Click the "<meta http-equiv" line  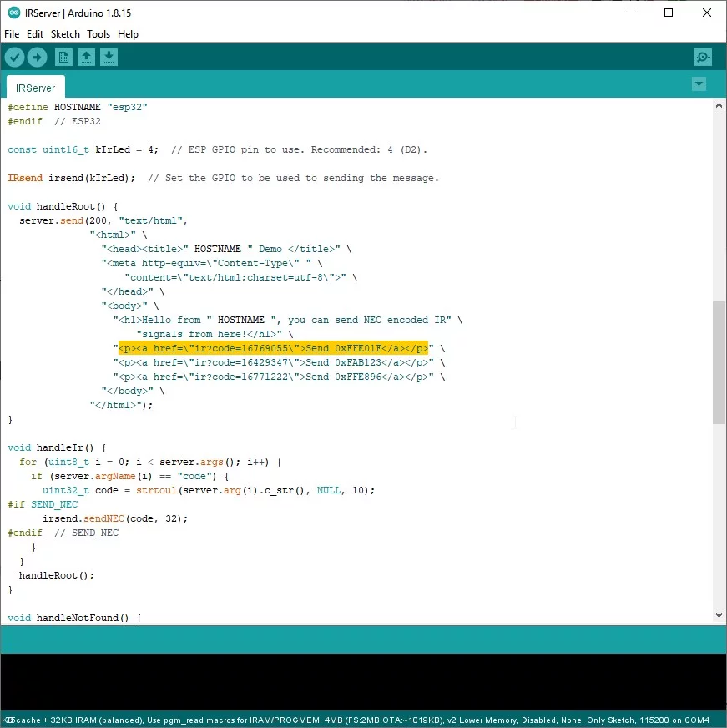(x=212, y=263)
